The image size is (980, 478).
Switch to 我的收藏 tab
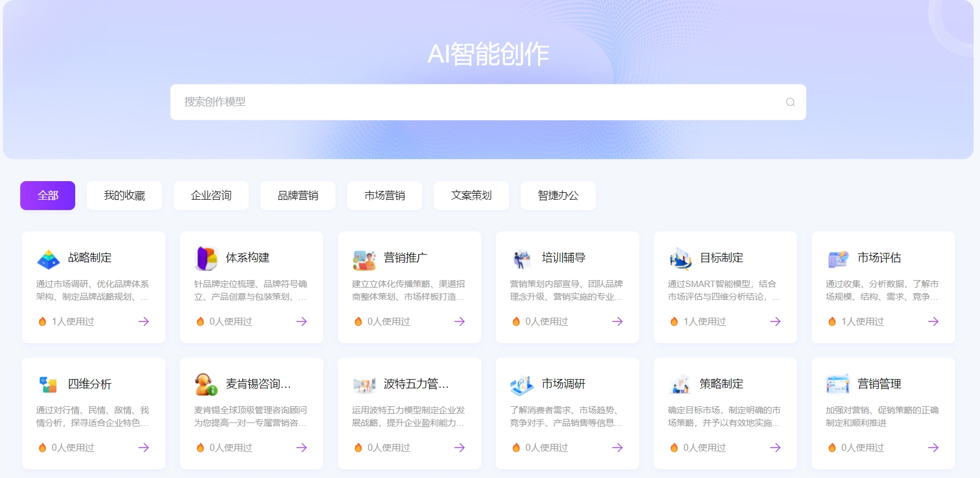tap(124, 196)
